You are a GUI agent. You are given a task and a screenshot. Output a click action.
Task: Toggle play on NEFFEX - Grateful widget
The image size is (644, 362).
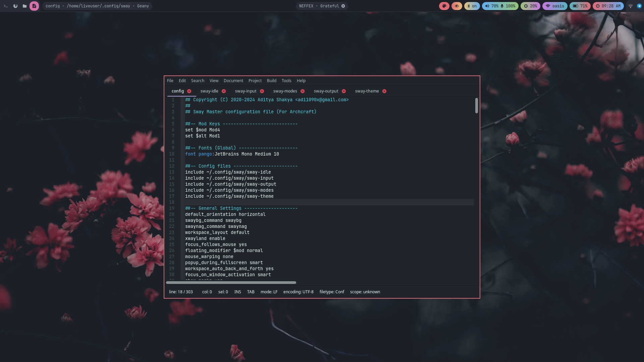[x=343, y=6]
